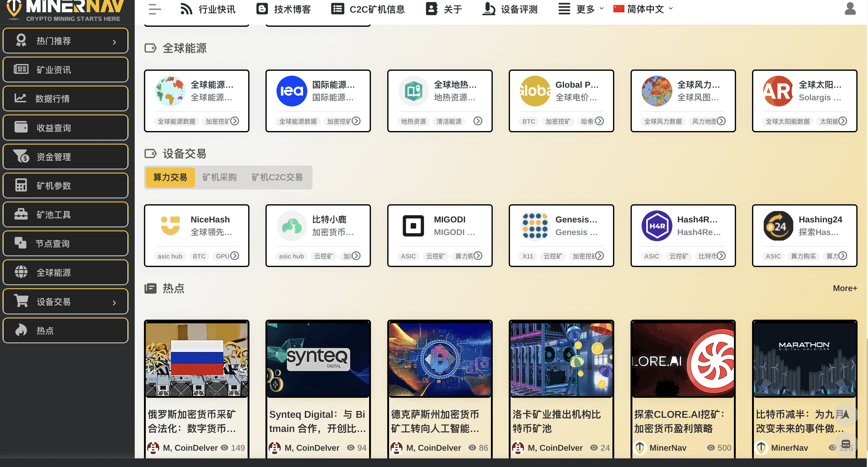Click arrow icon on Global P... card
Viewport: 868px width, 467px height.
tap(599, 121)
